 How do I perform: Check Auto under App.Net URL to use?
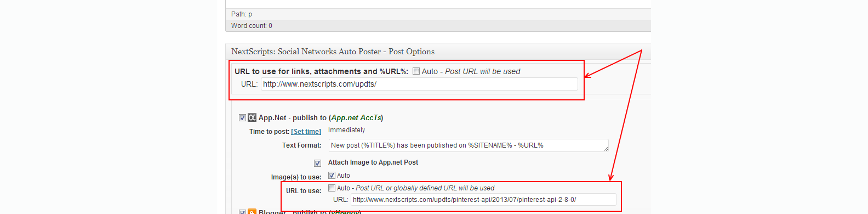coord(332,188)
